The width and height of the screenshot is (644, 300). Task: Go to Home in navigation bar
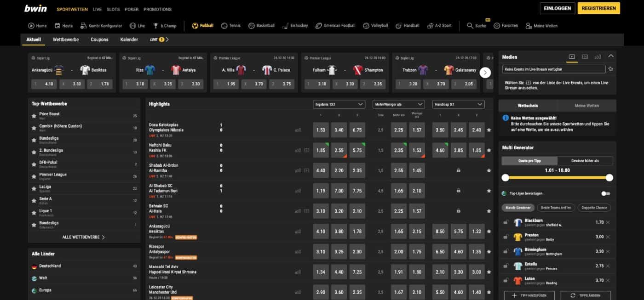click(x=37, y=26)
